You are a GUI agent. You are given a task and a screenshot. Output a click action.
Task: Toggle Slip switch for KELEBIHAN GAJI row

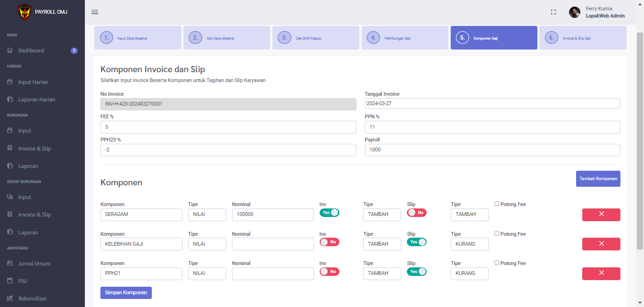[x=417, y=242]
